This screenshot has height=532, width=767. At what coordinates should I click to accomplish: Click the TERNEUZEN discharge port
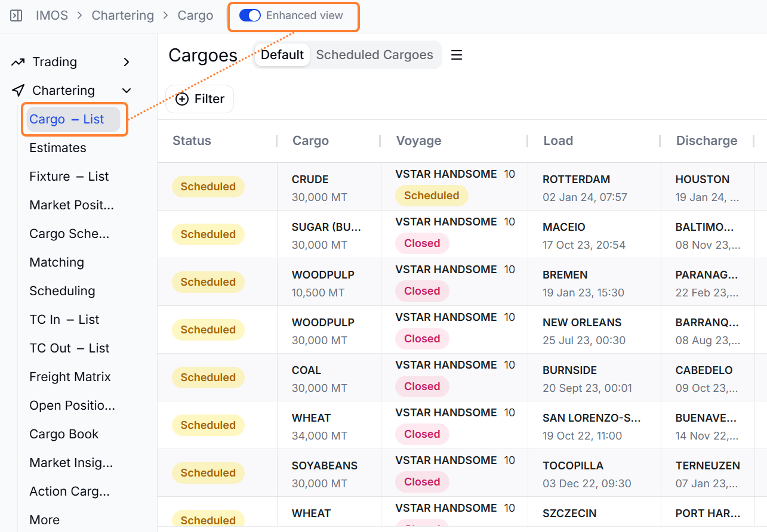(x=708, y=466)
